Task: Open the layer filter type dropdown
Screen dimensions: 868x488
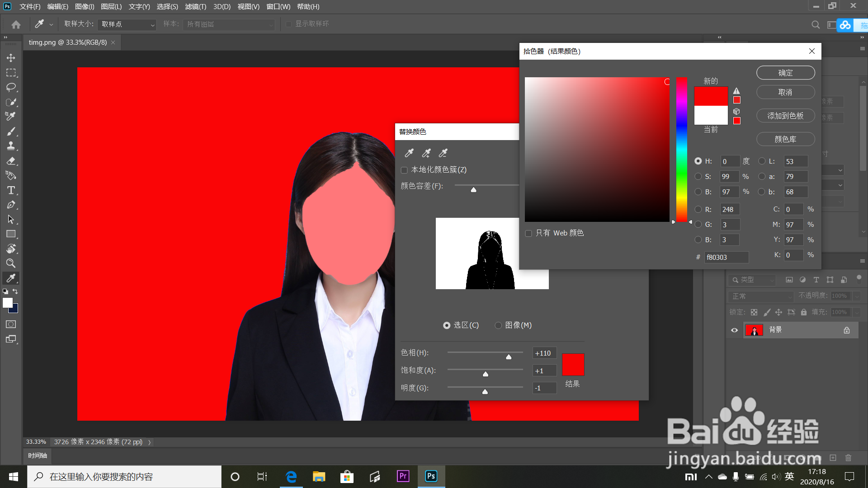Action: tap(752, 280)
